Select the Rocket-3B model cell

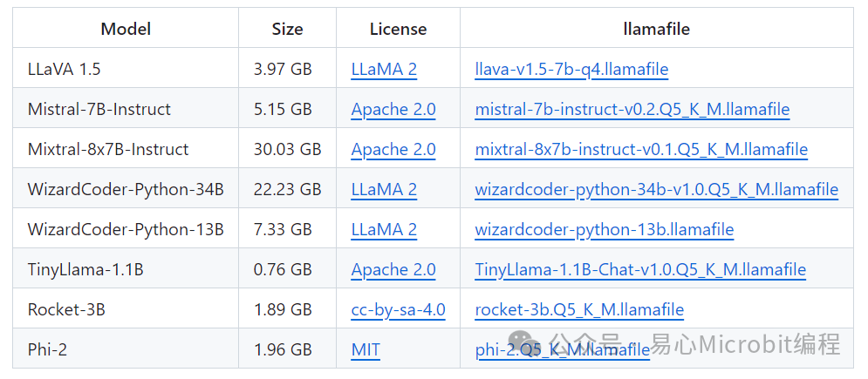(x=126, y=308)
